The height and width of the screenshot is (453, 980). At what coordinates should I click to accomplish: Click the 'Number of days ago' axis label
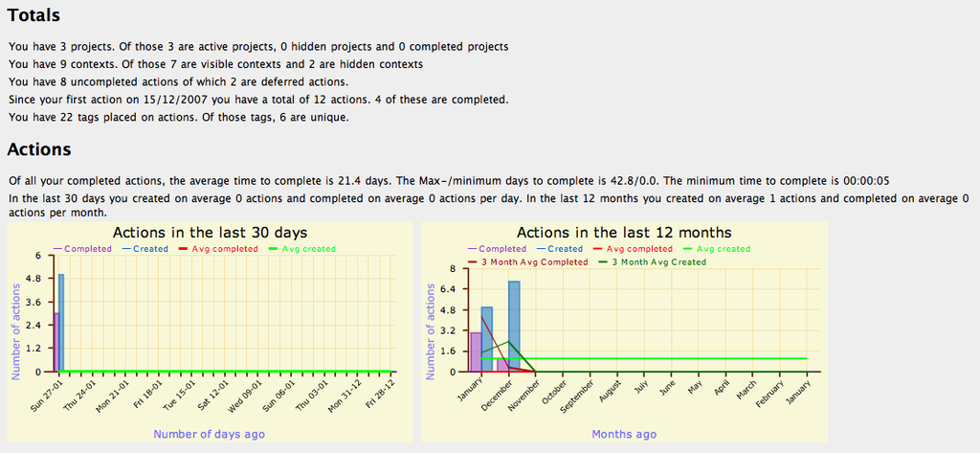tap(209, 434)
